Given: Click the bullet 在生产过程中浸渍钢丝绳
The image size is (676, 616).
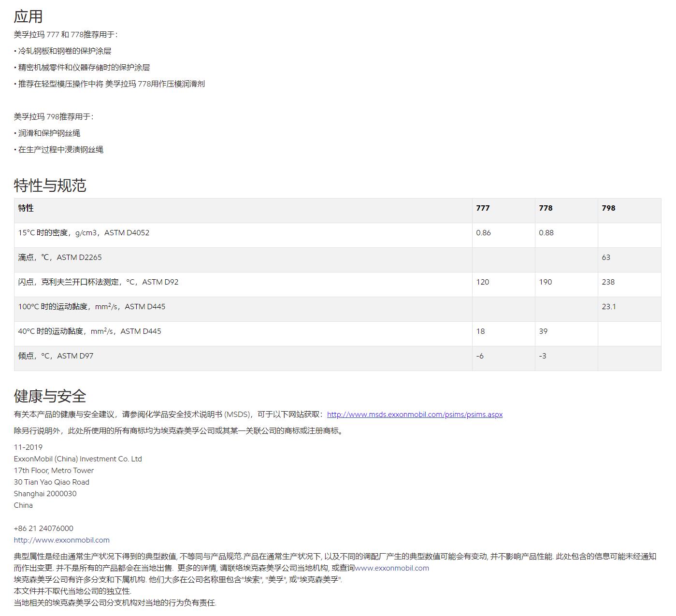Looking at the screenshot, I should pos(58,150).
